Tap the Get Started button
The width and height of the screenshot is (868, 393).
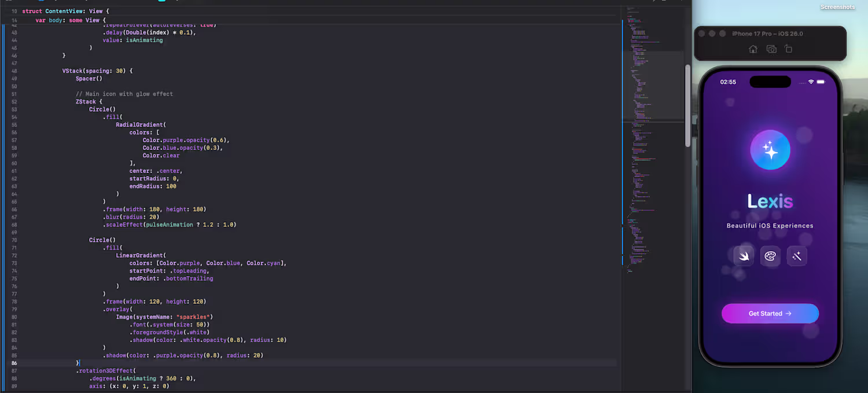pyautogui.click(x=770, y=313)
